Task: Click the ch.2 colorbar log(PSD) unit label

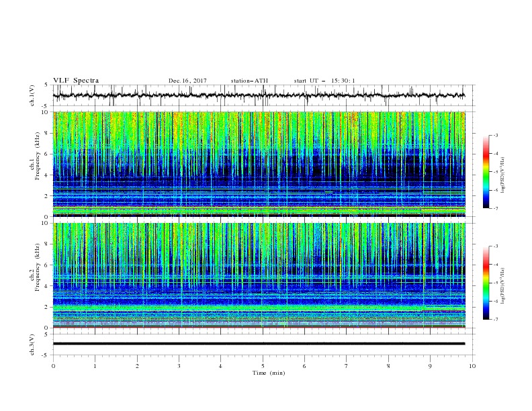Action: click(x=503, y=286)
